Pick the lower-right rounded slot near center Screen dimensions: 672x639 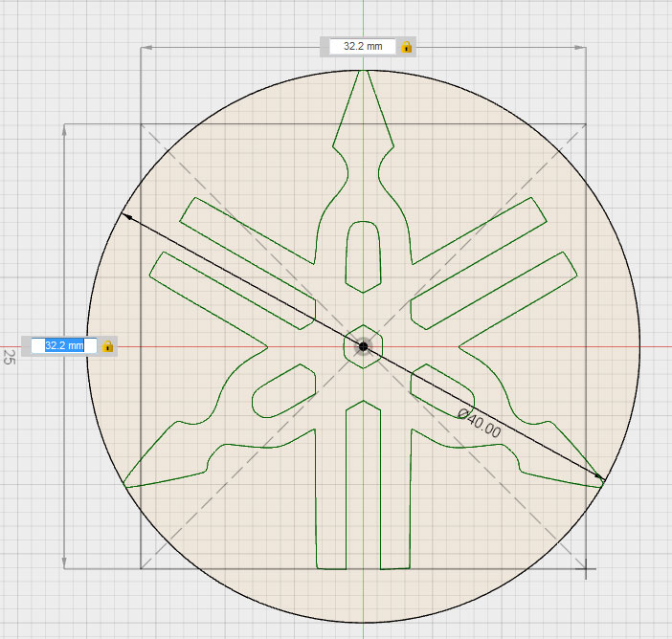(441, 390)
